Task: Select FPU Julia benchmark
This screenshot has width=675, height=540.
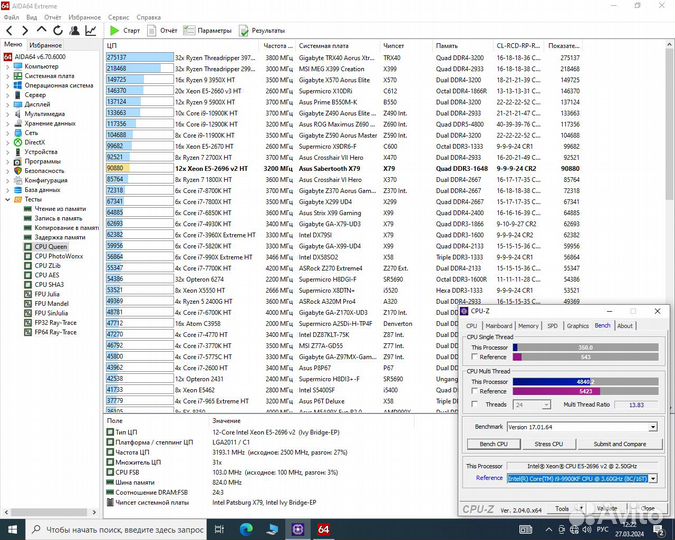Action: pos(47,294)
